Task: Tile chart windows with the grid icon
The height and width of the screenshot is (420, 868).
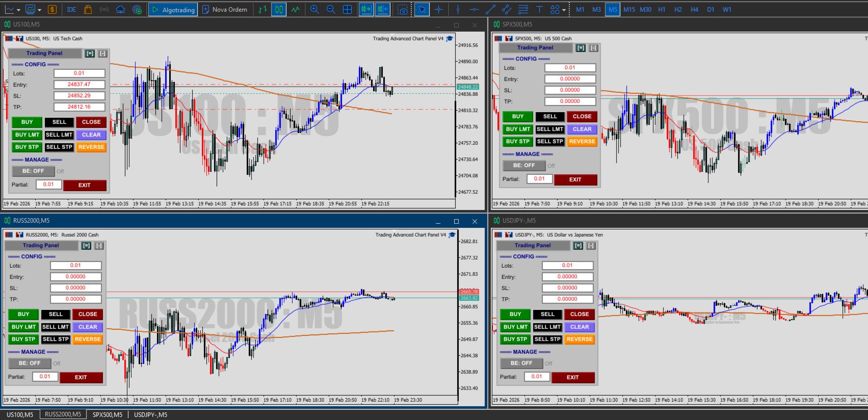Action: (347, 10)
